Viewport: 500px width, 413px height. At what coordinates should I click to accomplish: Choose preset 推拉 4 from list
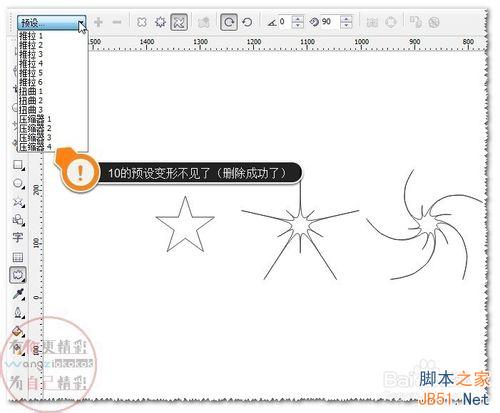(53, 64)
